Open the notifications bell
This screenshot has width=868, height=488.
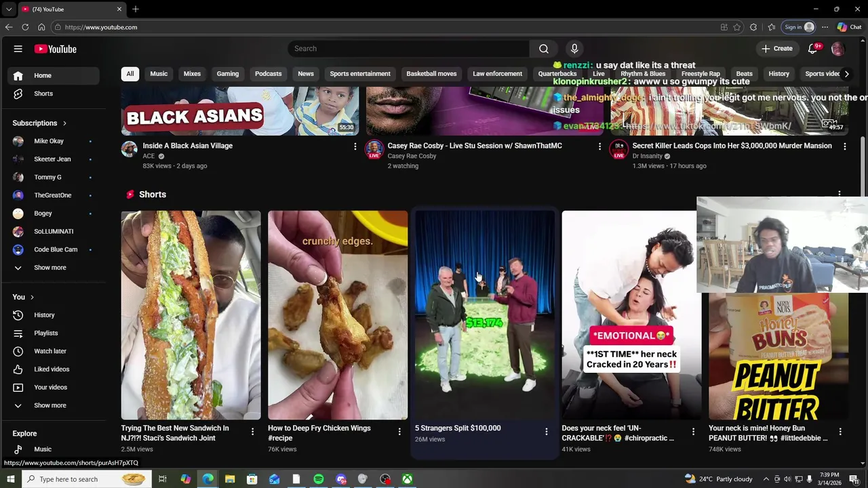coord(812,49)
